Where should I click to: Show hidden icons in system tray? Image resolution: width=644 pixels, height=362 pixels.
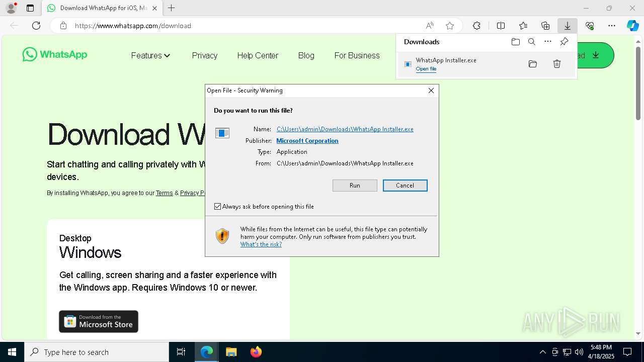coord(542,352)
